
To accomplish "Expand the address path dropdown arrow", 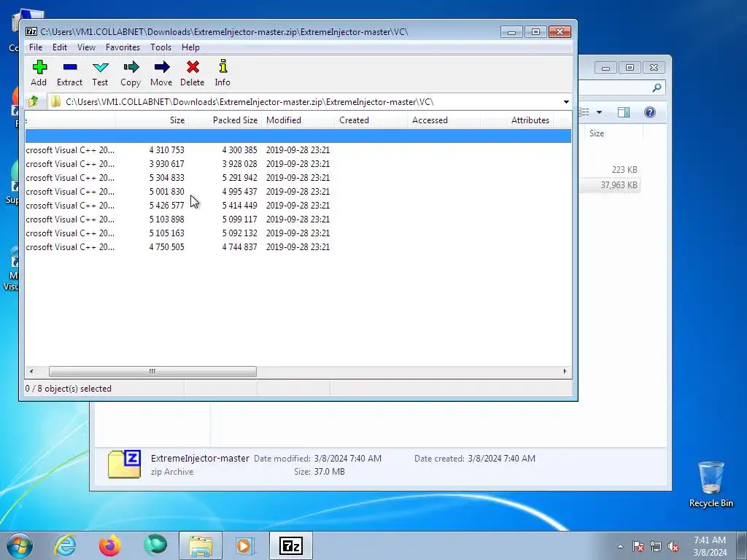I will pos(566,102).
